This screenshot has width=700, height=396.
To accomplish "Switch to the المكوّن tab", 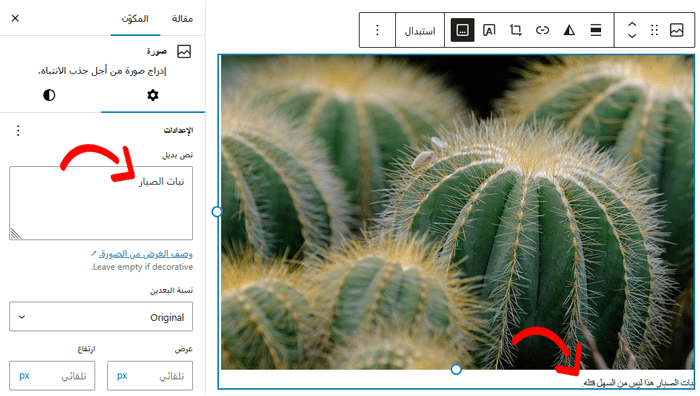I will tap(135, 19).
